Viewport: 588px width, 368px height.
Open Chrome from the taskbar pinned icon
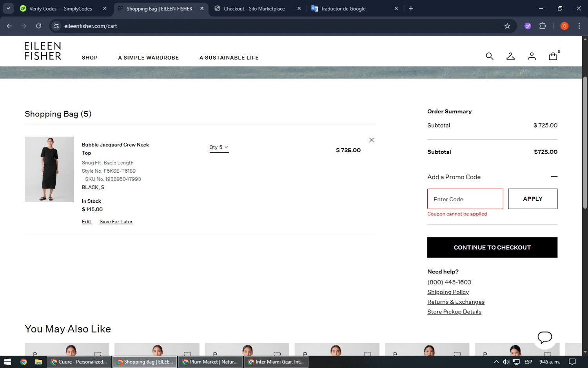click(x=24, y=362)
